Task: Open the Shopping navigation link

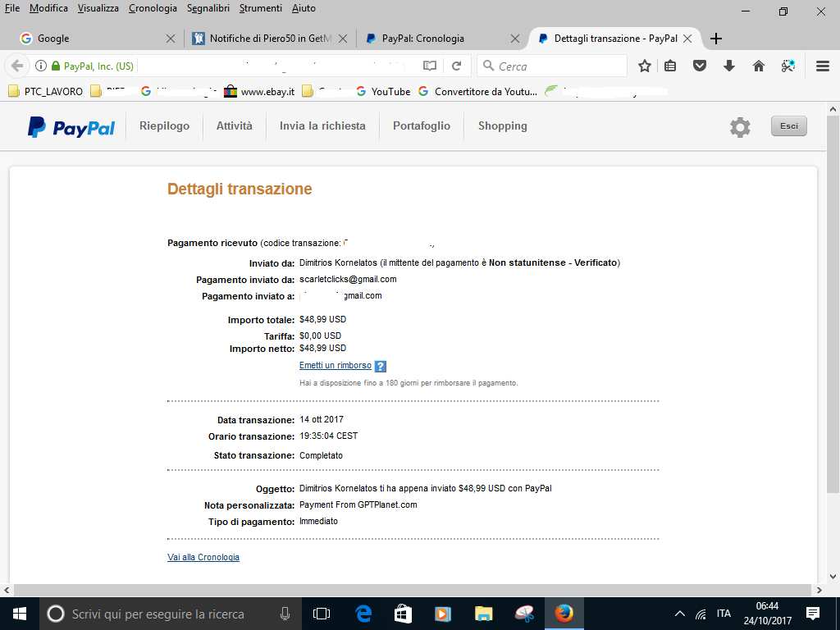Action: (x=503, y=126)
